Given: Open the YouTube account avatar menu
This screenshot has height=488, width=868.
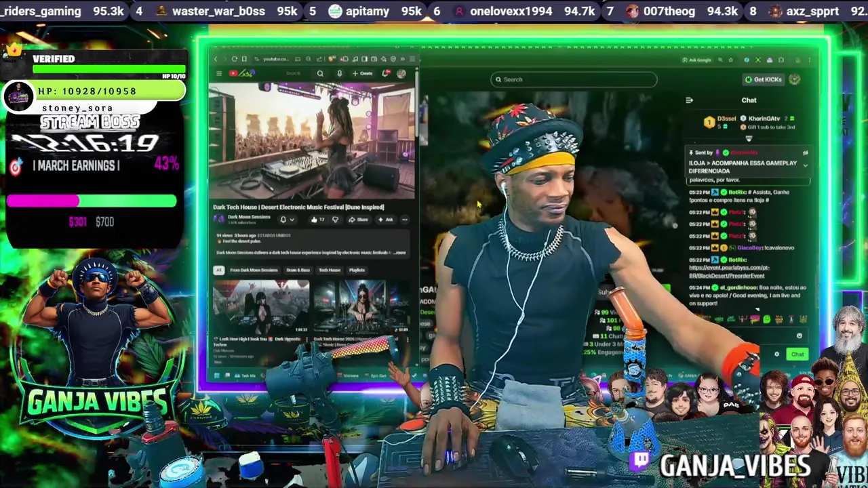Looking at the screenshot, I should pos(401,73).
